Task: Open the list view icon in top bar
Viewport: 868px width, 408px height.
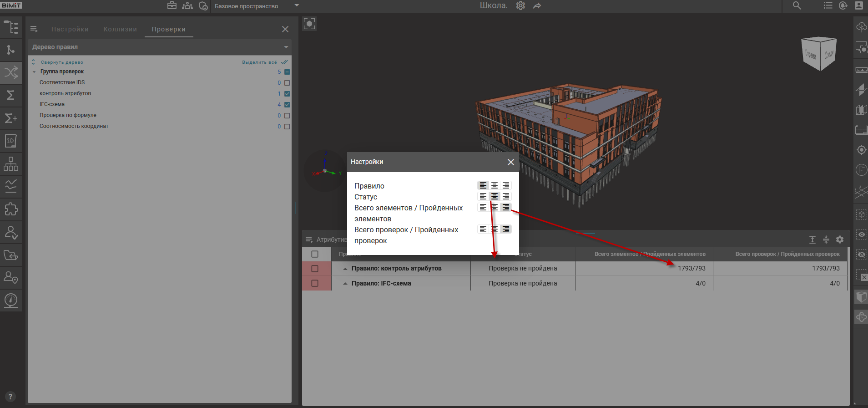Action: pyautogui.click(x=828, y=5)
